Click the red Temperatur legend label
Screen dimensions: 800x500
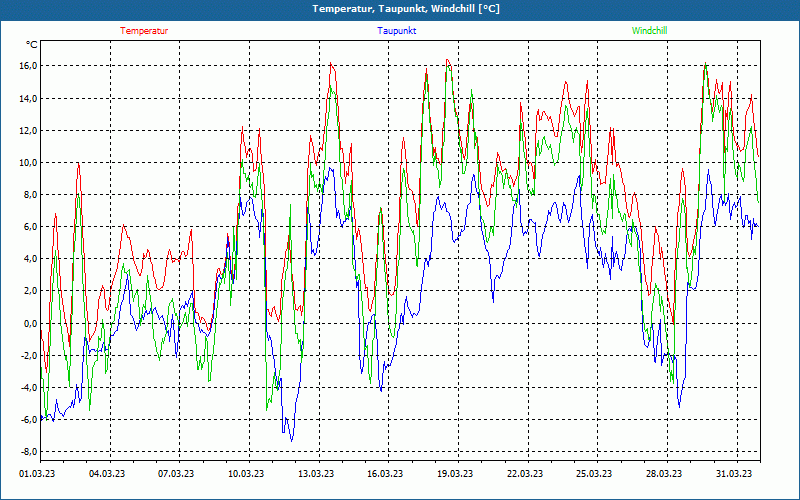(144, 31)
